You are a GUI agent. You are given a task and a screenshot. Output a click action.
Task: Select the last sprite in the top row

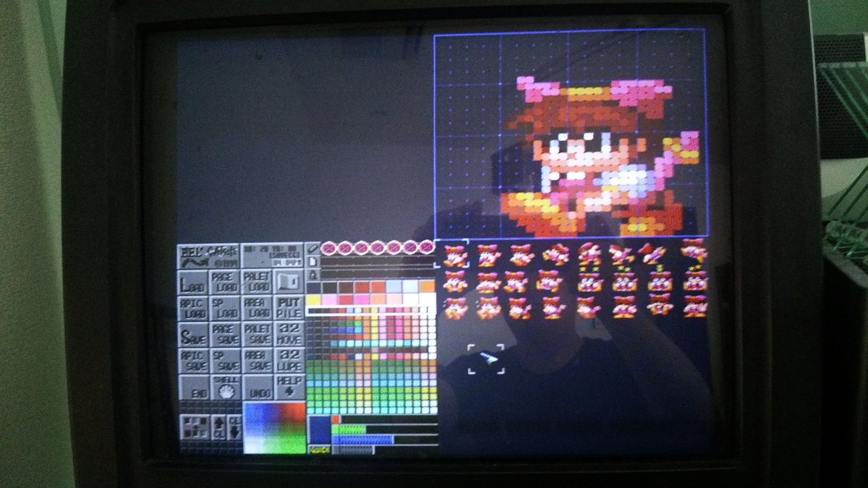(694, 251)
